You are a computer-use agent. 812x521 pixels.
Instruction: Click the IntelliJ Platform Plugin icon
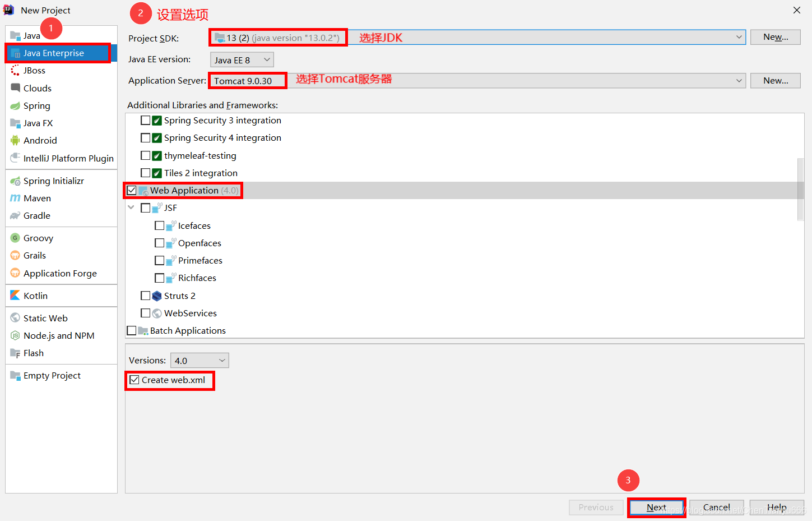tap(15, 158)
